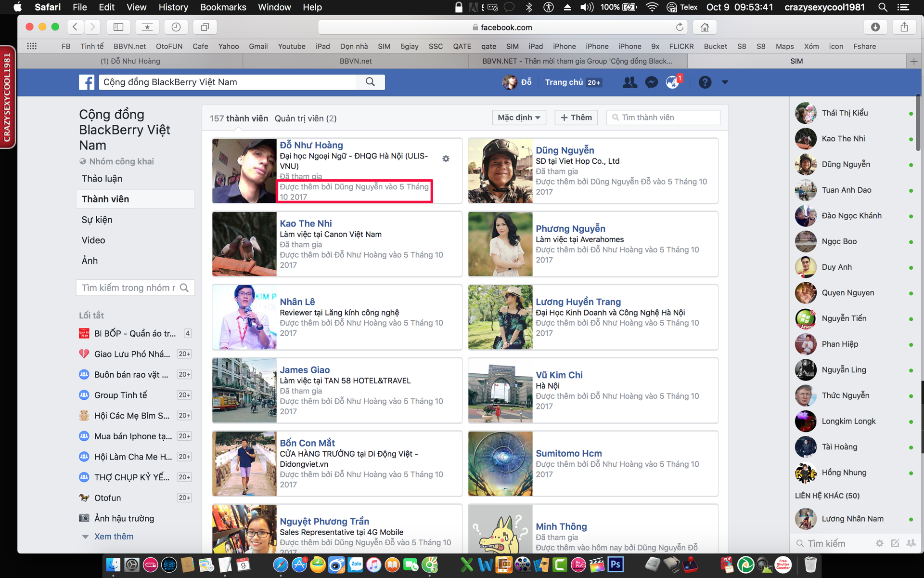Open chat options gear in sidebar

click(879, 543)
